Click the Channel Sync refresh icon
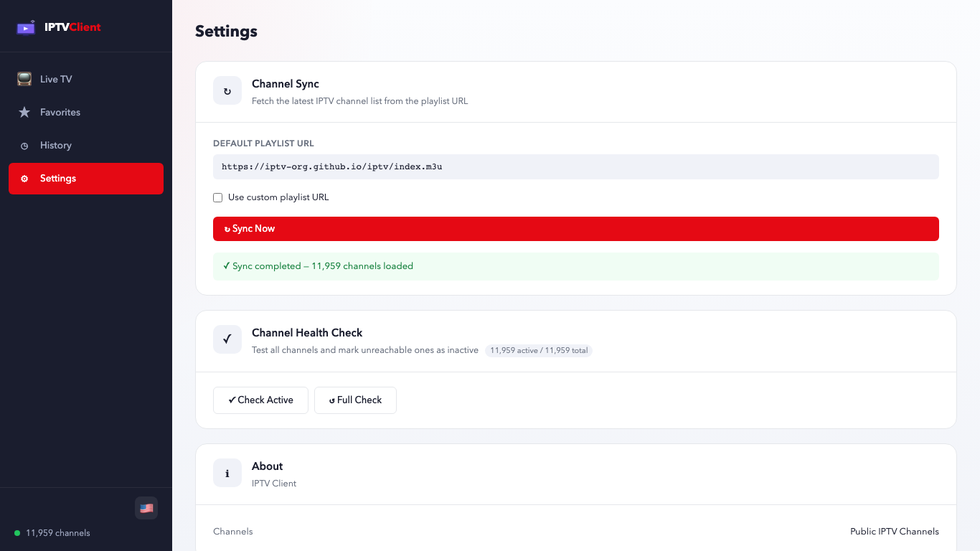Screen dimensions: 980x551 pyautogui.click(x=227, y=91)
